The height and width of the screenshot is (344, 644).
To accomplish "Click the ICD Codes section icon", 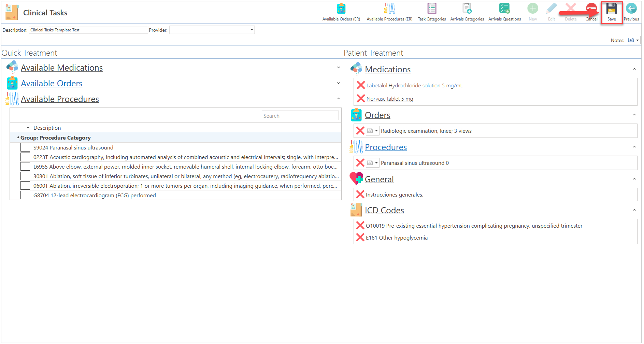I will point(356,210).
